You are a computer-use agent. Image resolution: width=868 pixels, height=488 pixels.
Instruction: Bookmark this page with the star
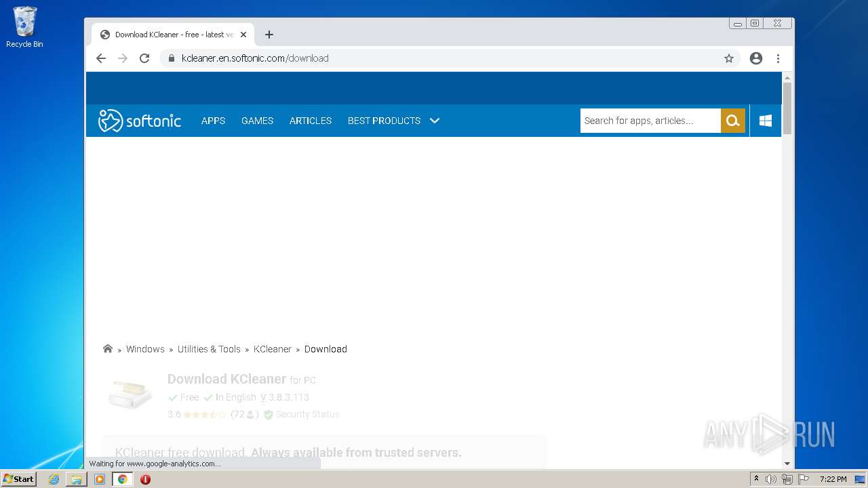tap(729, 58)
